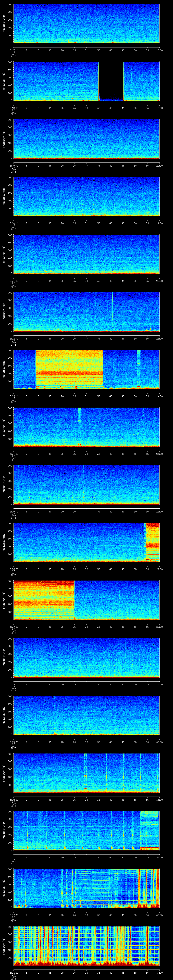Select the 5:26:00 start time label
Image resolution: width=173 pixels, height=980 pixels.
click(x=14, y=569)
